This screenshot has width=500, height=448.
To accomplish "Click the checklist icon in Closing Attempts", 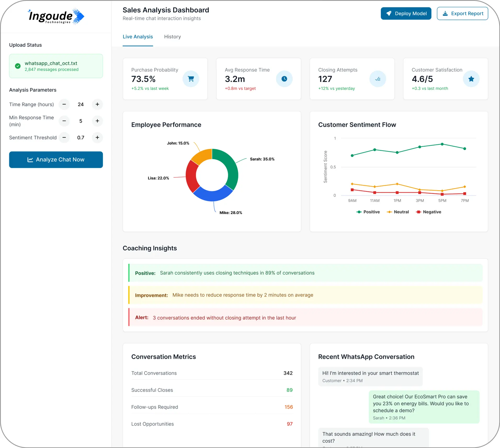I will point(378,79).
